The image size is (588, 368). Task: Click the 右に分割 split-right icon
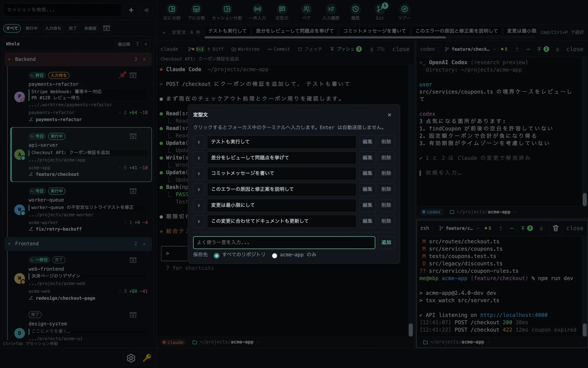(x=172, y=9)
